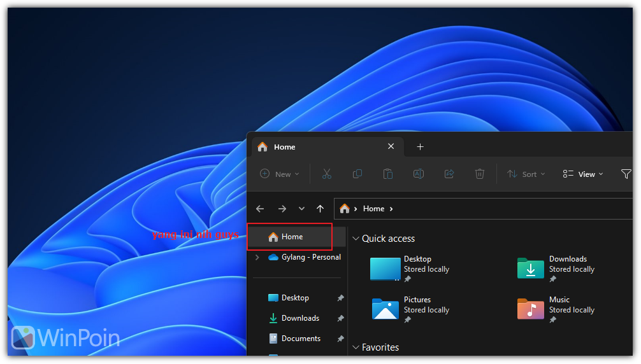
Task: Select Home in the navigation pane
Action: (292, 237)
